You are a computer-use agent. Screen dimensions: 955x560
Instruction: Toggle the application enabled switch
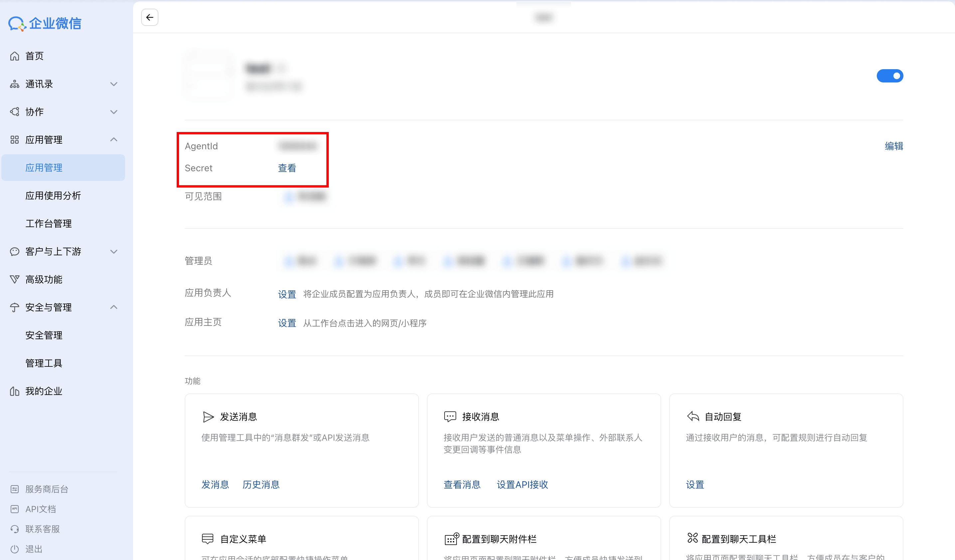(x=890, y=76)
